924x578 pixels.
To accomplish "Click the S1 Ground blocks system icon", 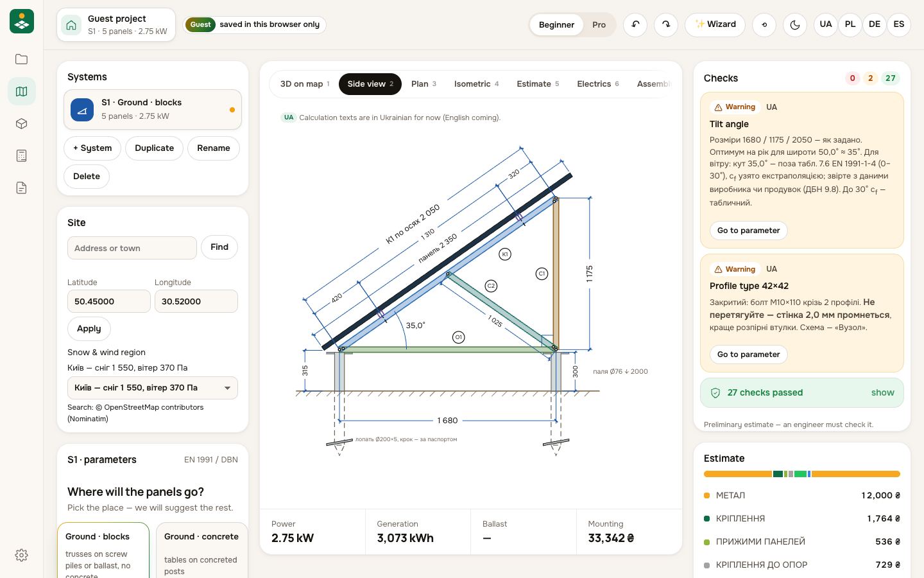I will (x=82, y=110).
